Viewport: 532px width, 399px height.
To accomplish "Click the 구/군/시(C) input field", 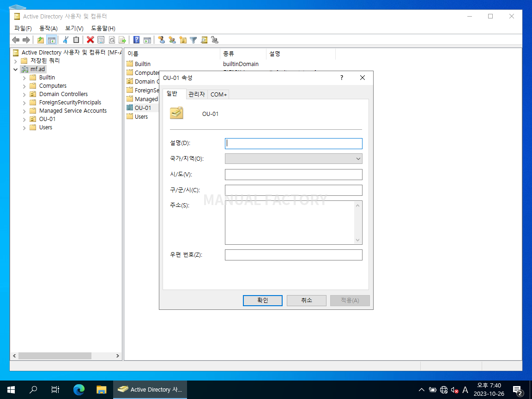I will [294, 190].
